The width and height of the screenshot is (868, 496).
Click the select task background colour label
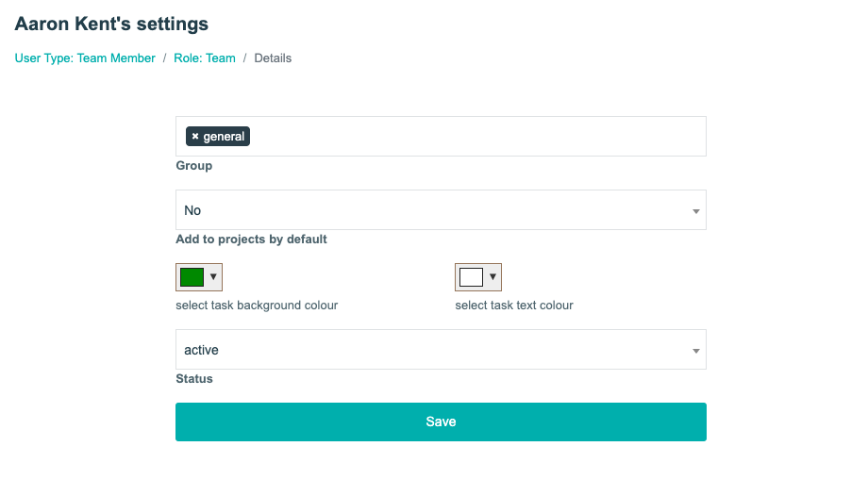pos(257,306)
